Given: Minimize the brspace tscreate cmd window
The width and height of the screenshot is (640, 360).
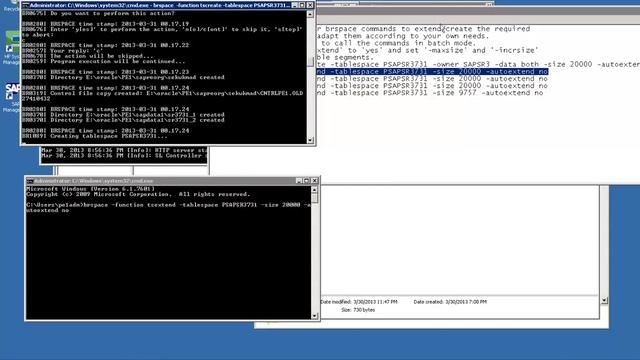Looking at the screenshot, I should [x=294, y=5].
